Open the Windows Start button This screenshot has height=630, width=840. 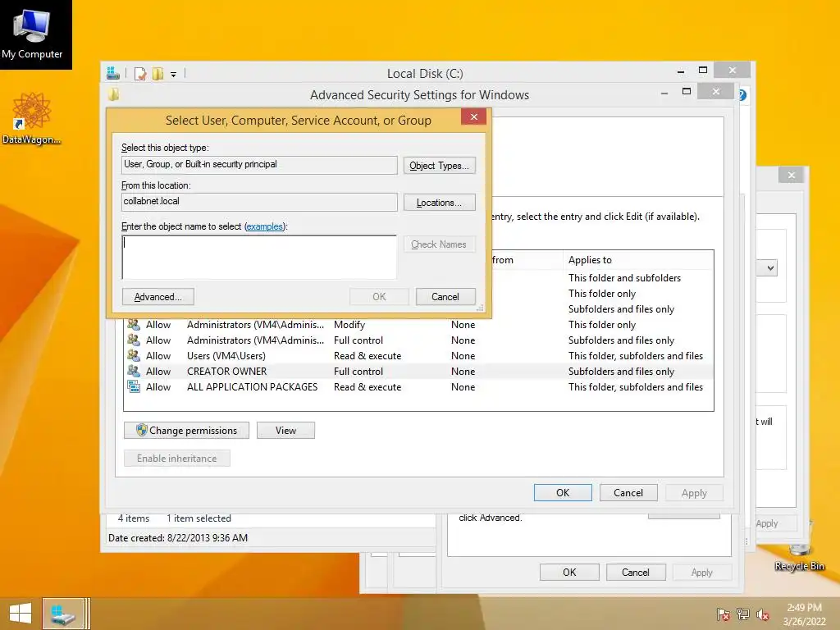click(21, 613)
